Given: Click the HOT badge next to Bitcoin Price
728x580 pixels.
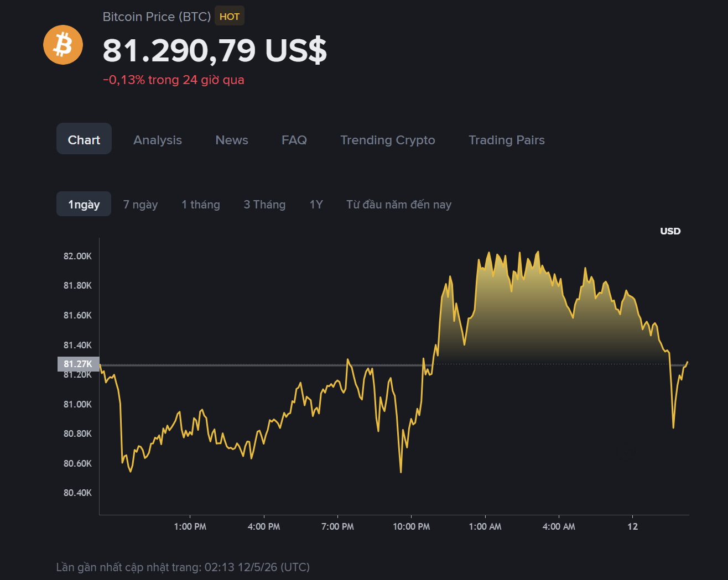Looking at the screenshot, I should (230, 17).
